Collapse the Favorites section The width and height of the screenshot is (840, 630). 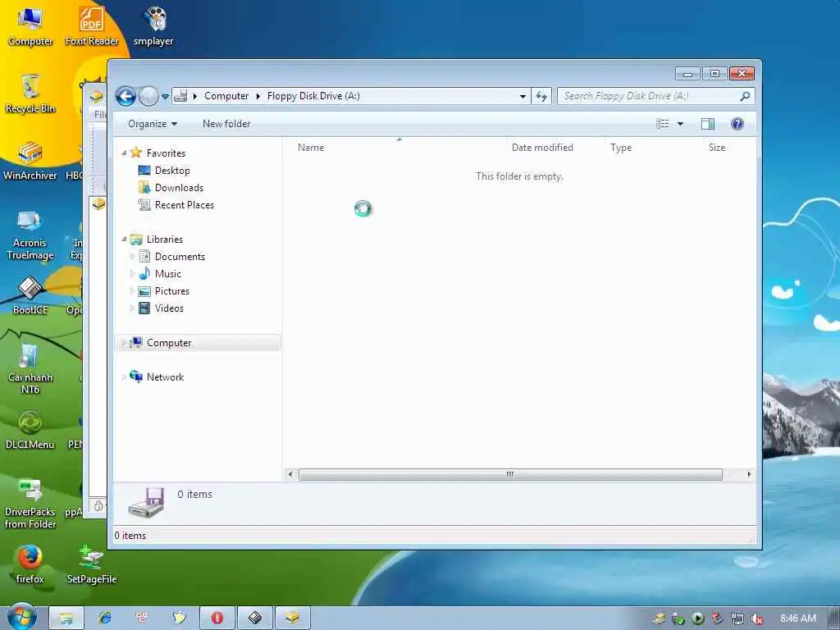124,153
